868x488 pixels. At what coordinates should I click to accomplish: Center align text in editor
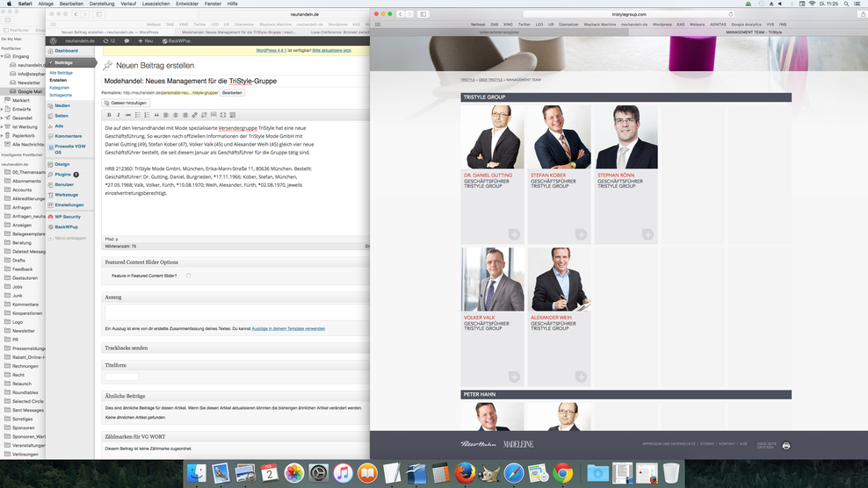(x=176, y=115)
